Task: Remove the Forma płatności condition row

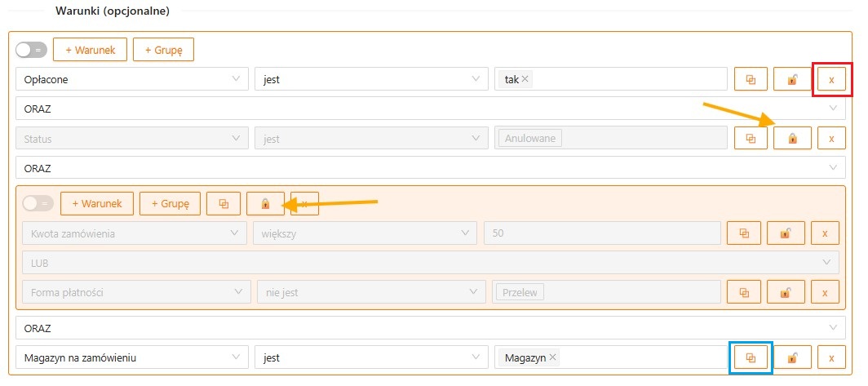Action: 825,291
